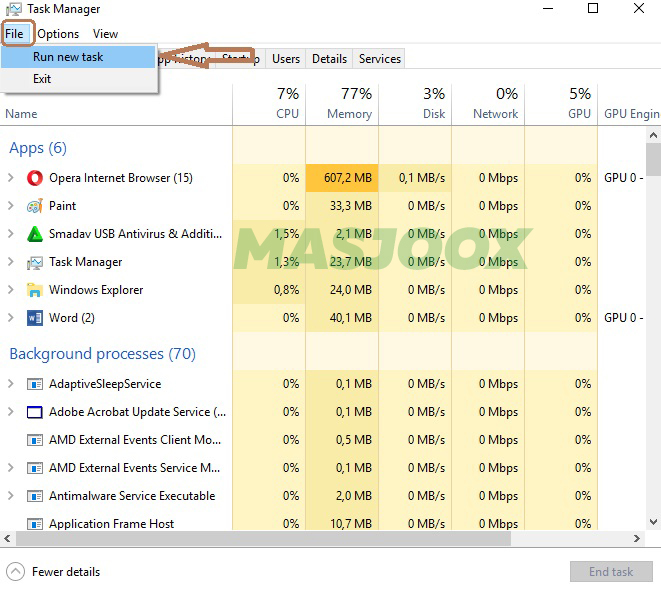Click the End task button

(x=611, y=572)
